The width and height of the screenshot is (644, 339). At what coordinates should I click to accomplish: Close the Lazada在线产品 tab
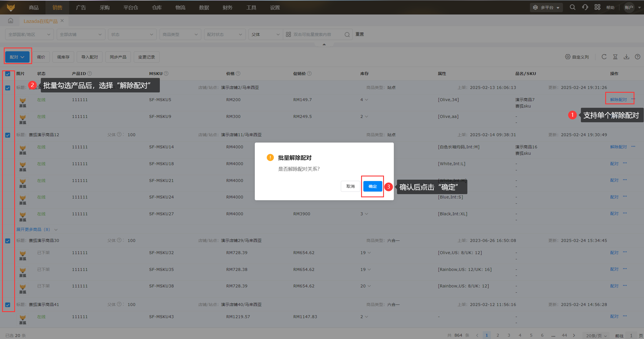click(62, 21)
